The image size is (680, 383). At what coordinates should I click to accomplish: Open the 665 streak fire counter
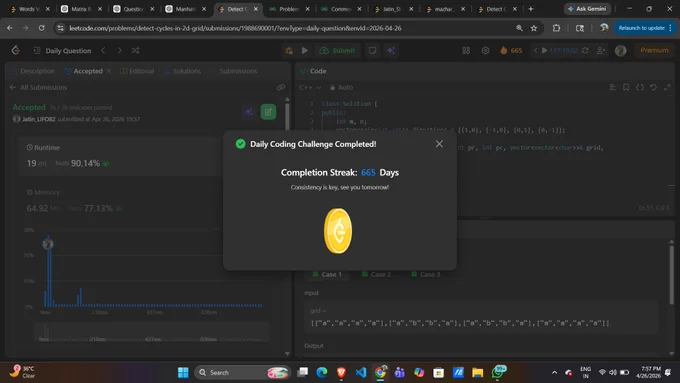click(511, 50)
